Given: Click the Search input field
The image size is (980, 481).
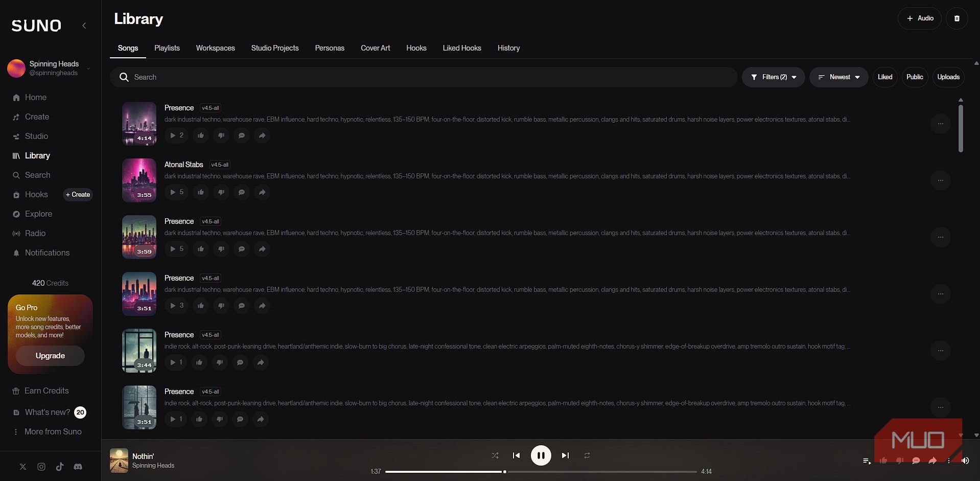Looking at the screenshot, I should click(x=424, y=77).
